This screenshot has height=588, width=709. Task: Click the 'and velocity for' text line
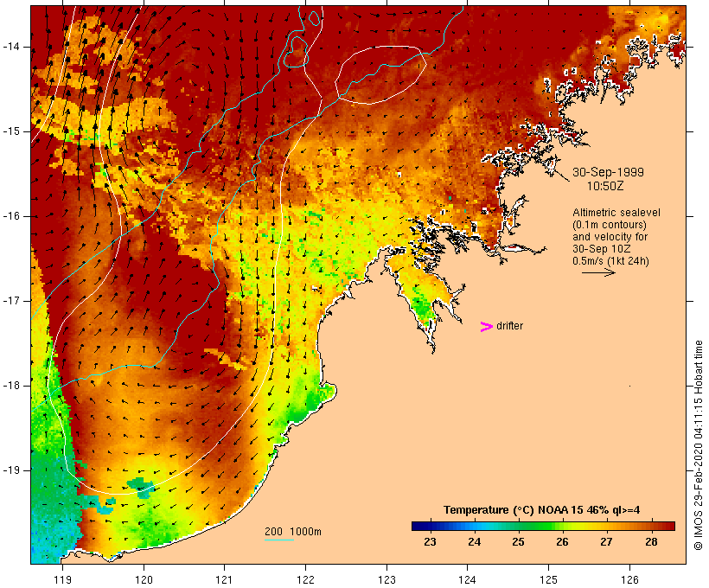pyautogui.click(x=610, y=237)
